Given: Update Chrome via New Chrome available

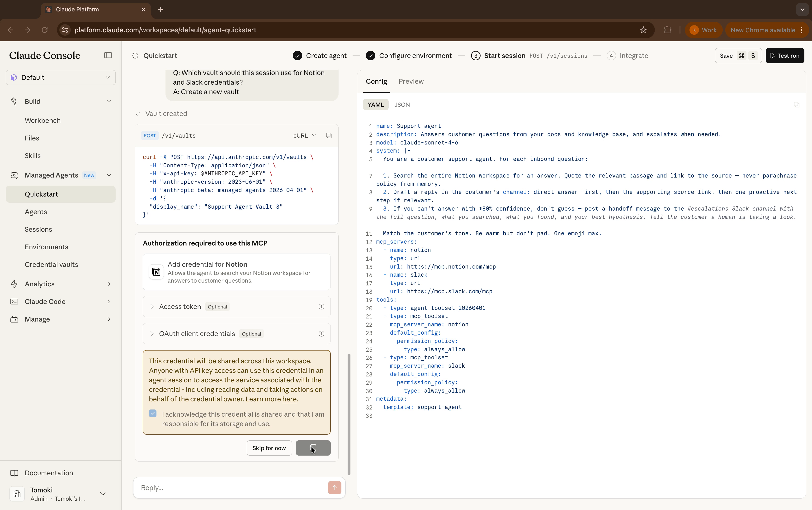Looking at the screenshot, I should [763, 30].
